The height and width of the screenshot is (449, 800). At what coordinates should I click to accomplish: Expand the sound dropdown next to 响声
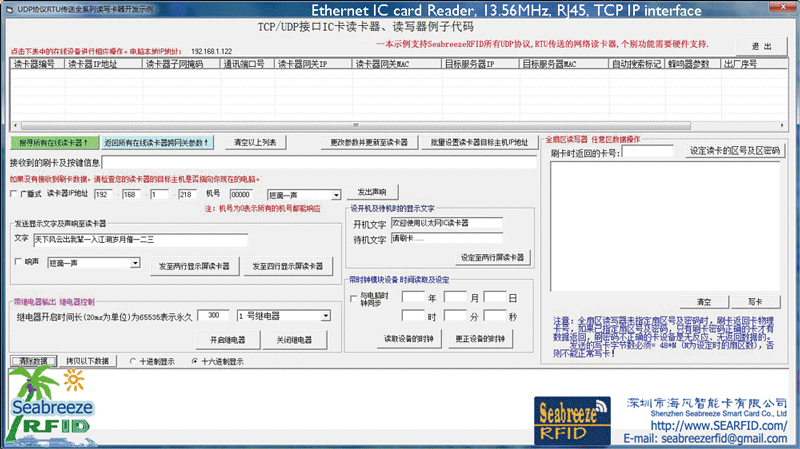135,263
